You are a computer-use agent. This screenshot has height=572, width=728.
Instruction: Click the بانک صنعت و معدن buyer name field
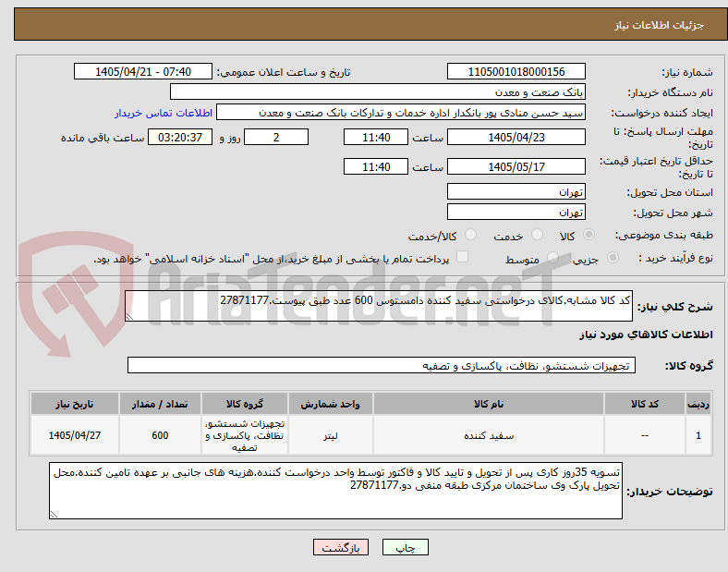378,91
